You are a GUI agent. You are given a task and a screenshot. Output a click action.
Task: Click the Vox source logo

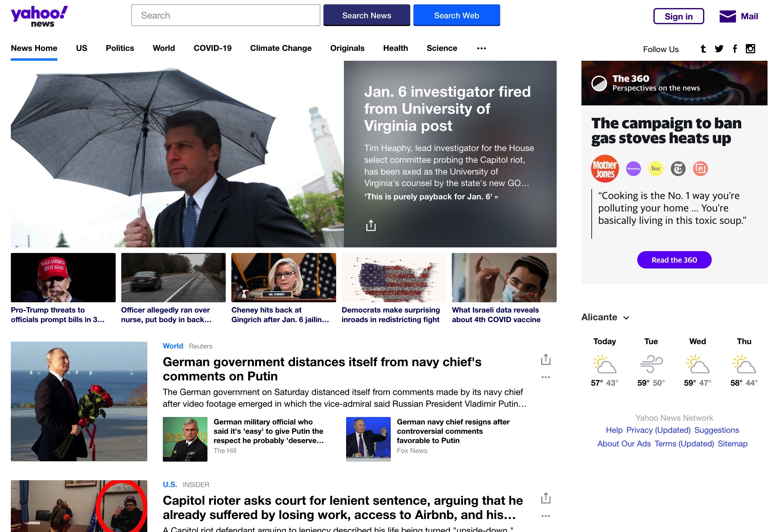(x=656, y=169)
